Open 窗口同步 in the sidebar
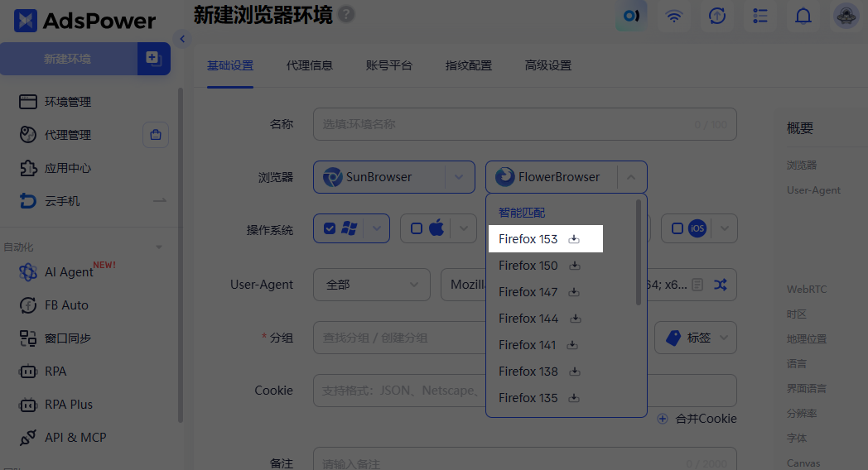The width and height of the screenshot is (868, 470). (68, 338)
